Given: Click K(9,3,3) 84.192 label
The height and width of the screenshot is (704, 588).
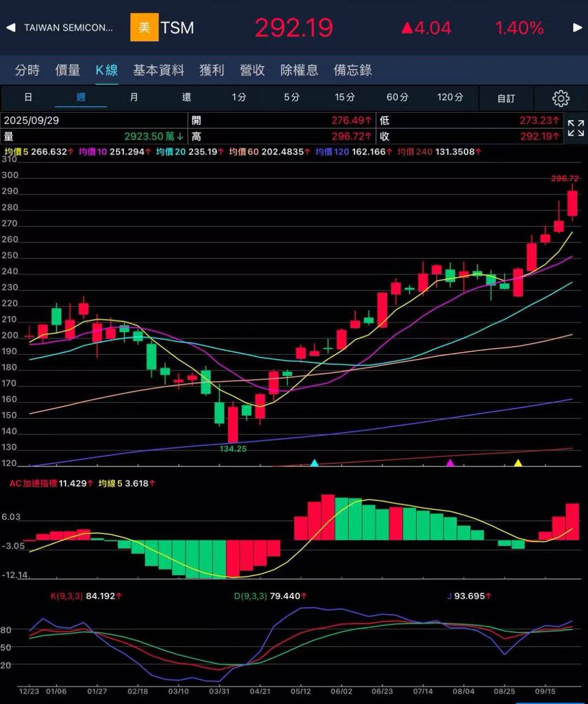Looking at the screenshot, I should 86,596.
